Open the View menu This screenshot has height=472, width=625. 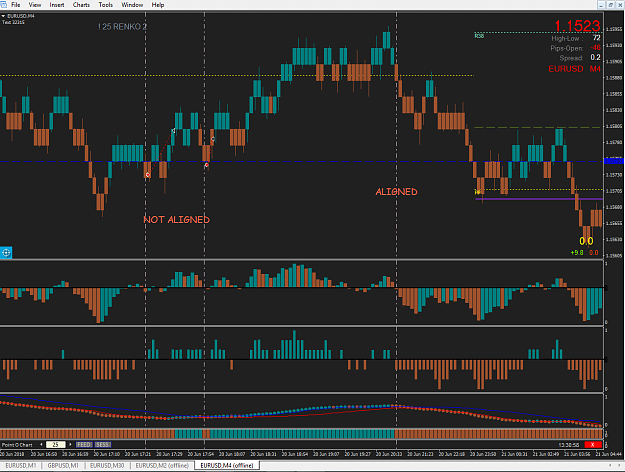[x=35, y=5]
